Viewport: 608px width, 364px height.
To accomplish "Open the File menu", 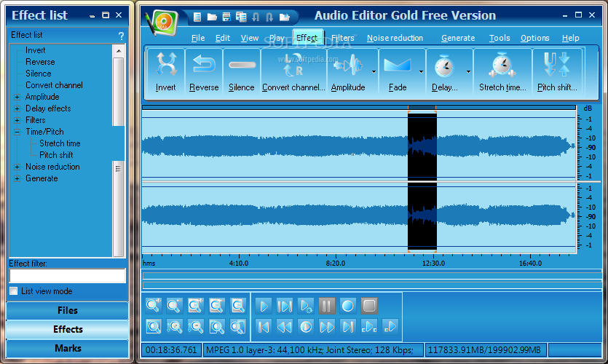I will pos(198,38).
